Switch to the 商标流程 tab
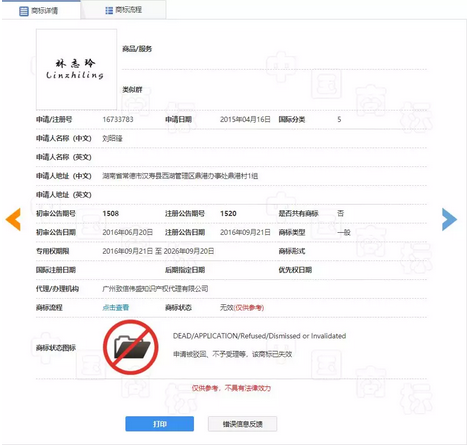This screenshot has width=467, height=448. point(124,10)
